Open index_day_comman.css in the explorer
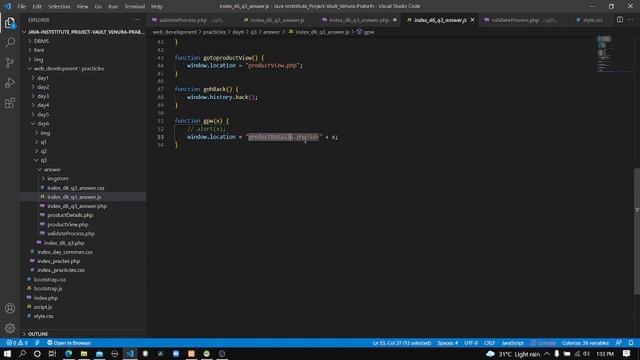This screenshot has width=640, height=360. pyautogui.click(x=65, y=252)
